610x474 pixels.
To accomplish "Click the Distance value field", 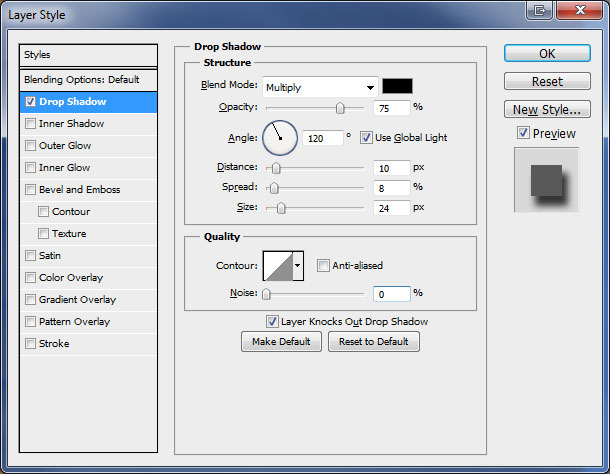I will [x=391, y=168].
